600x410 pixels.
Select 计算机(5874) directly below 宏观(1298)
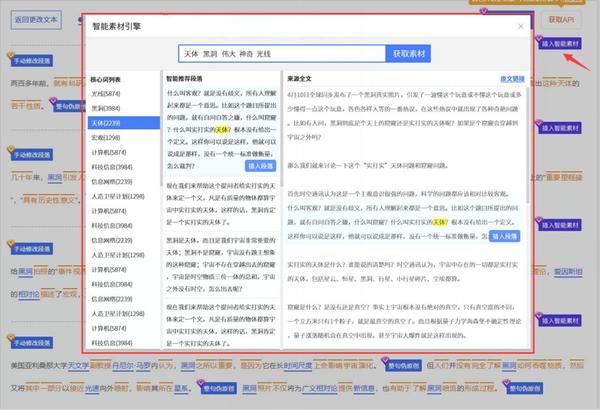tap(123, 152)
